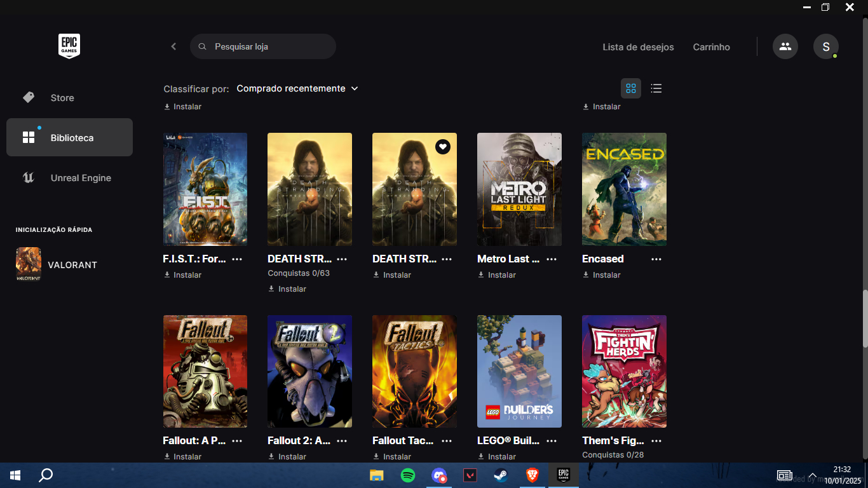Screen dimensions: 868x488
Task: Click Instalar under Fallout Tactics
Action: click(392, 457)
